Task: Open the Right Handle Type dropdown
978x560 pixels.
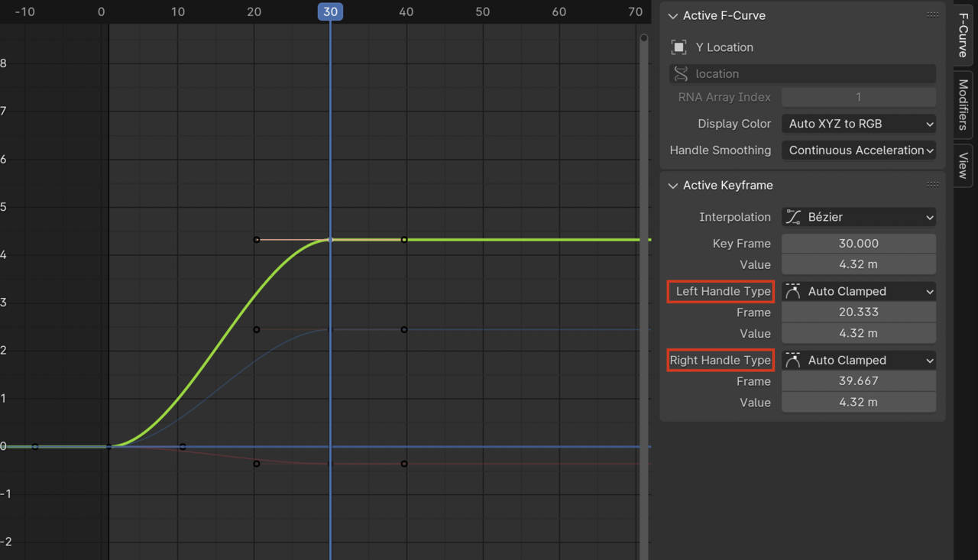Action: 859,360
